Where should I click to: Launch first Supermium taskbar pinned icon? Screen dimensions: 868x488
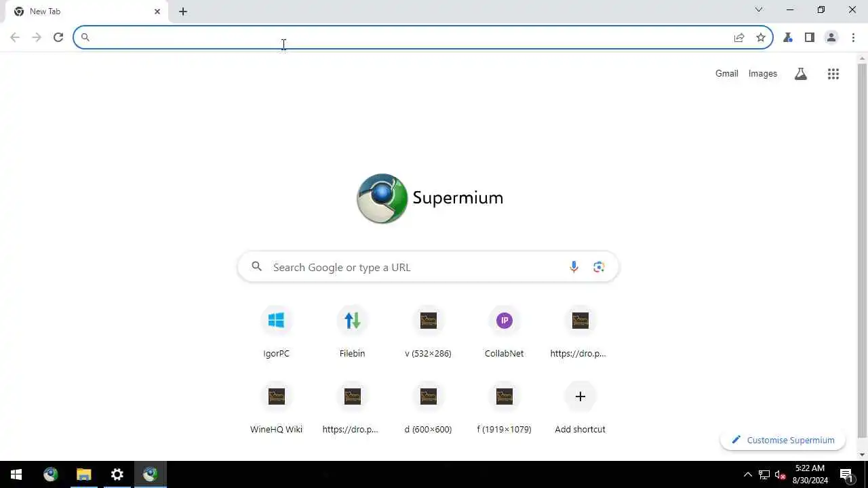[x=50, y=474]
